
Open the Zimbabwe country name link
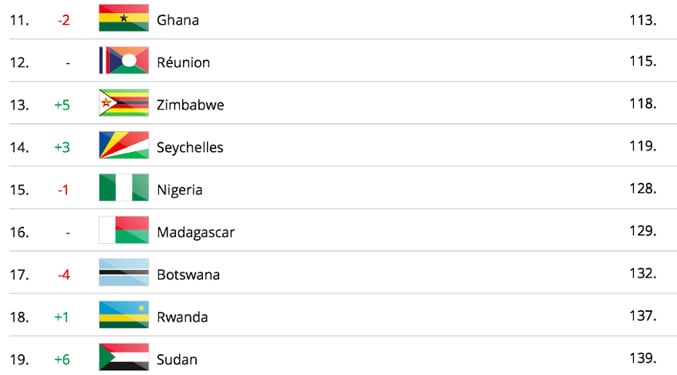pos(190,105)
